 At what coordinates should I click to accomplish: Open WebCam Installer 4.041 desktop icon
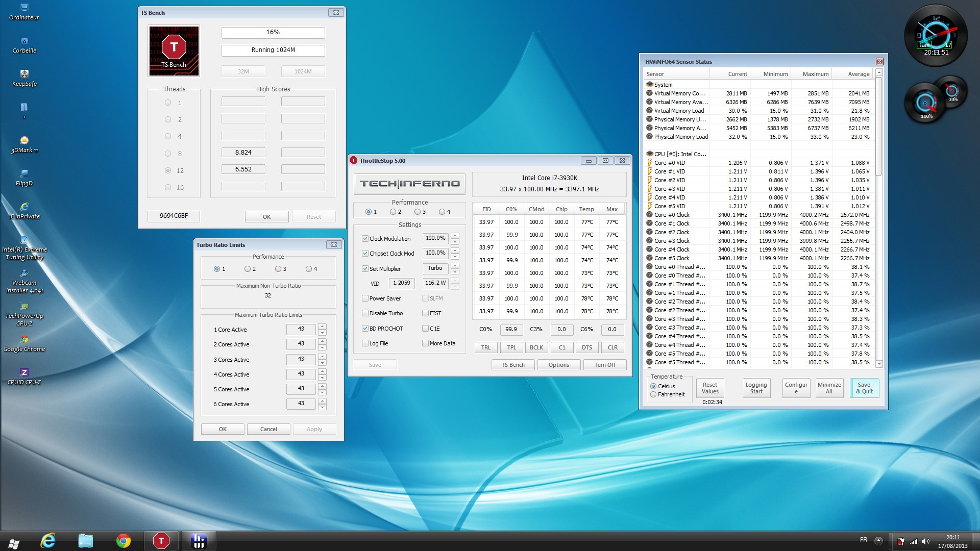tap(24, 281)
